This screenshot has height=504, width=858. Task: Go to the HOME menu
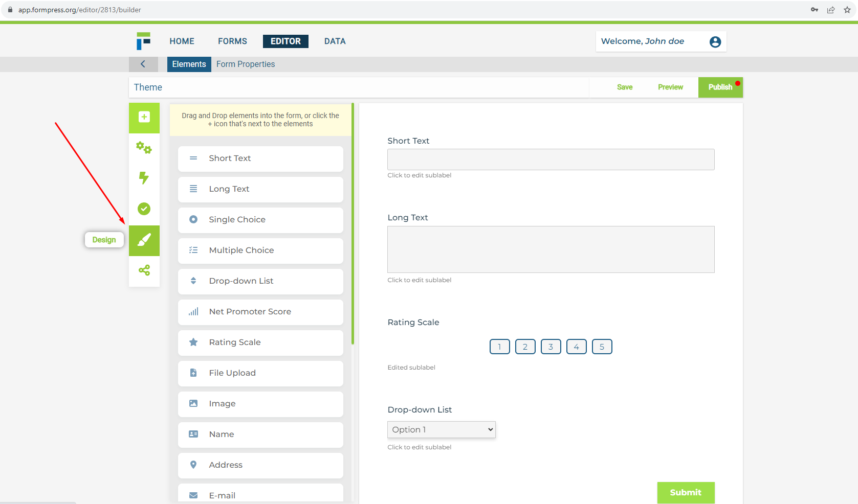pos(182,41)
